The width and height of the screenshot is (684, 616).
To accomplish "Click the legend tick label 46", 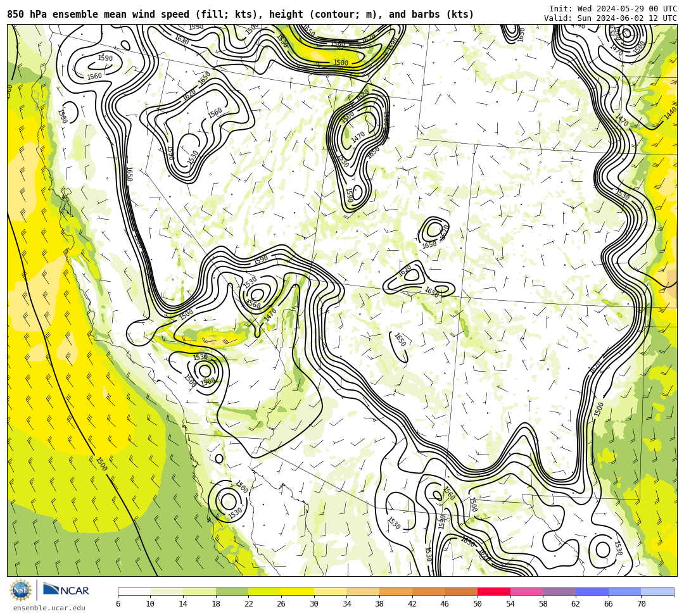I will point(445,604).
